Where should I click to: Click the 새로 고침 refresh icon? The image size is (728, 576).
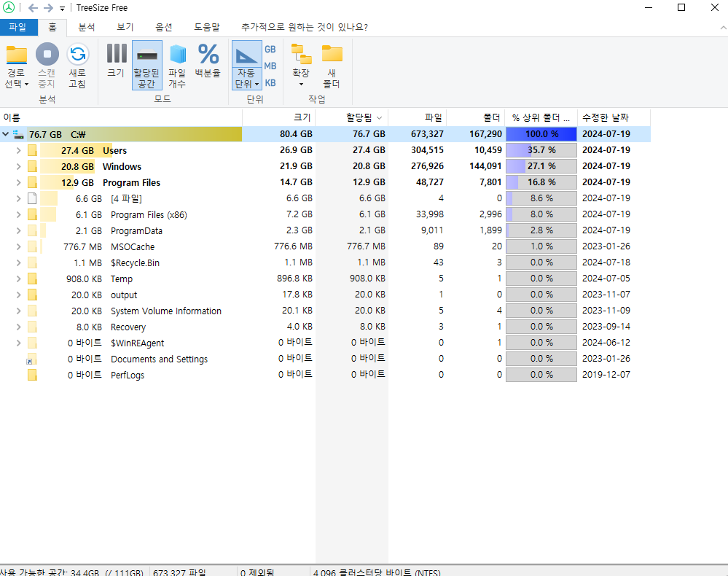(77, 55)
